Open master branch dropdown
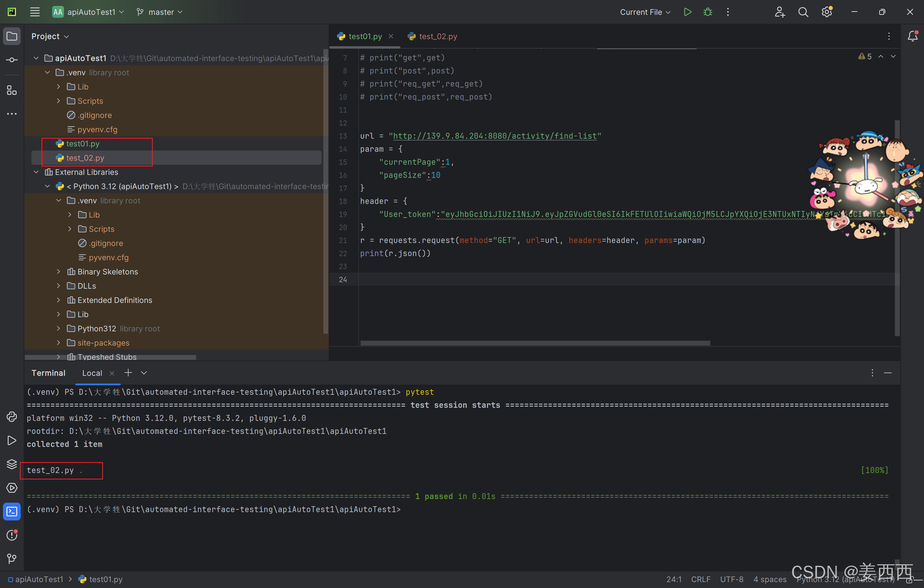The image size is (924, 588). (160, 12)
